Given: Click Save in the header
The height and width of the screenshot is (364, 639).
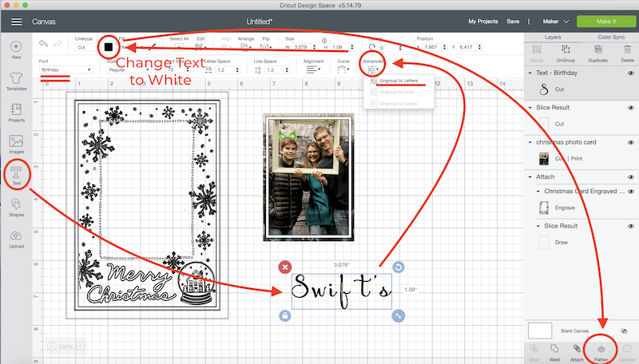Looking at the screenshot, I should click(513, 22).
